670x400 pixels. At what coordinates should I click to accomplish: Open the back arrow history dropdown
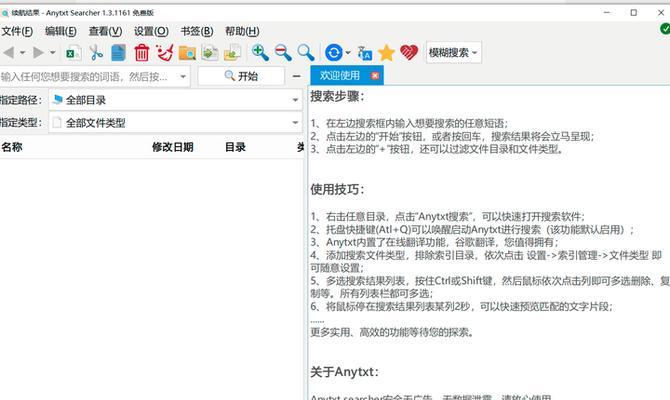point(23,53)
